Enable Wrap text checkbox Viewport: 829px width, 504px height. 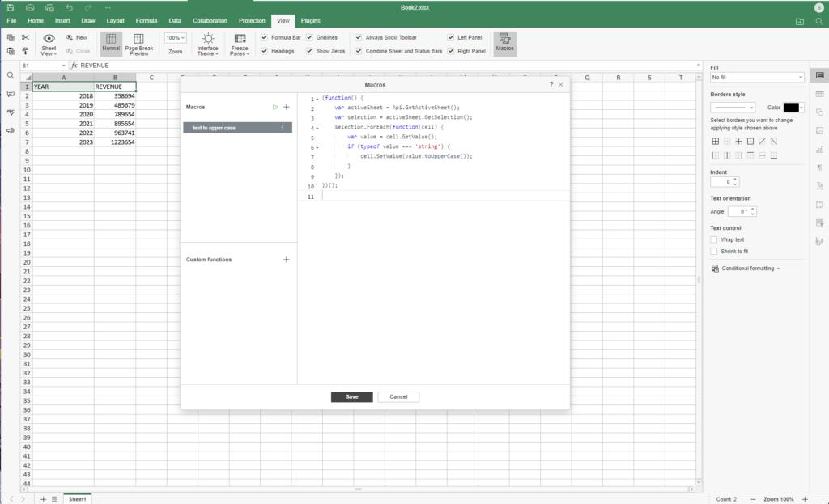(x=713, y=239)
